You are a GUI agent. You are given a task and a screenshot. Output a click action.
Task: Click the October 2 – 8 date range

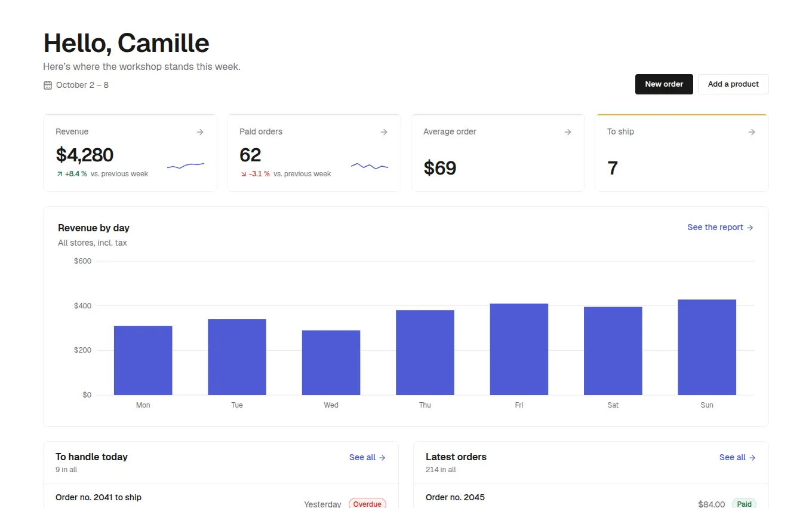point(82,85)
